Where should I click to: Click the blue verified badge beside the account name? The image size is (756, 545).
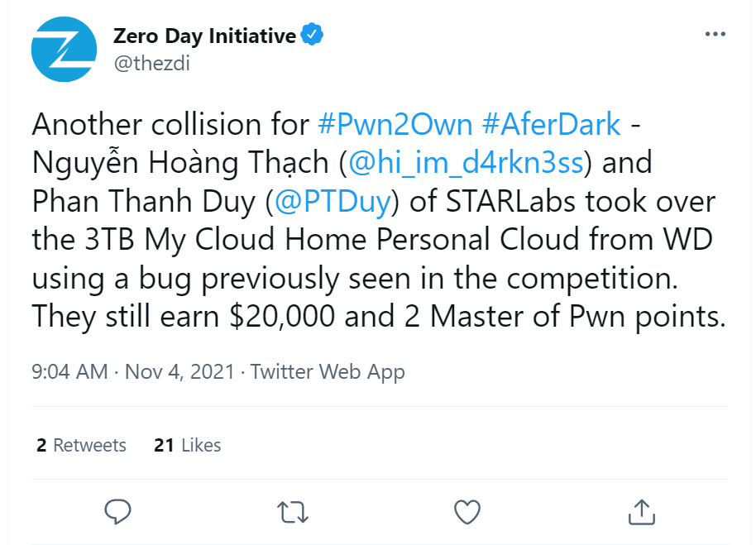[312, 35]
